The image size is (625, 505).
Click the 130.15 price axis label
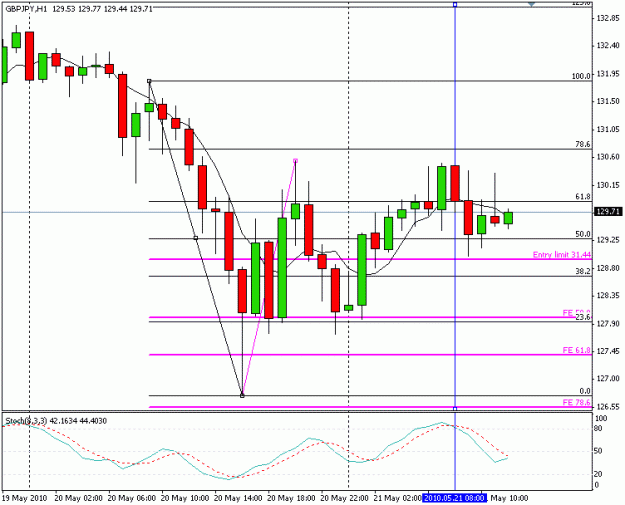[608, 185]
